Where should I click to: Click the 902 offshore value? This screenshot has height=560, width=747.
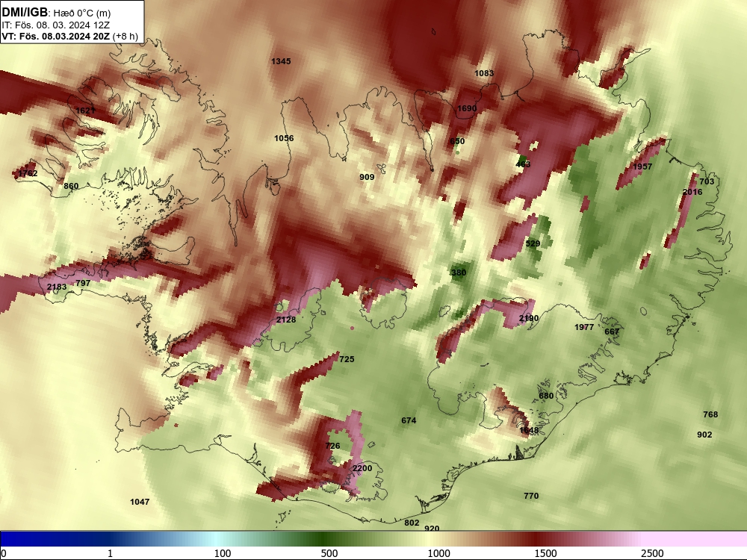tap(704, 435)
